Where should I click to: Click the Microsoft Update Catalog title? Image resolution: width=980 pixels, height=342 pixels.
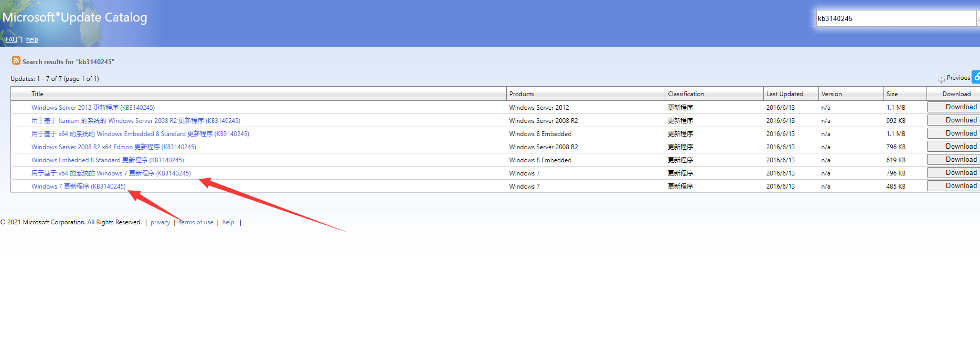pyautogui.click(x=74, y=17)
